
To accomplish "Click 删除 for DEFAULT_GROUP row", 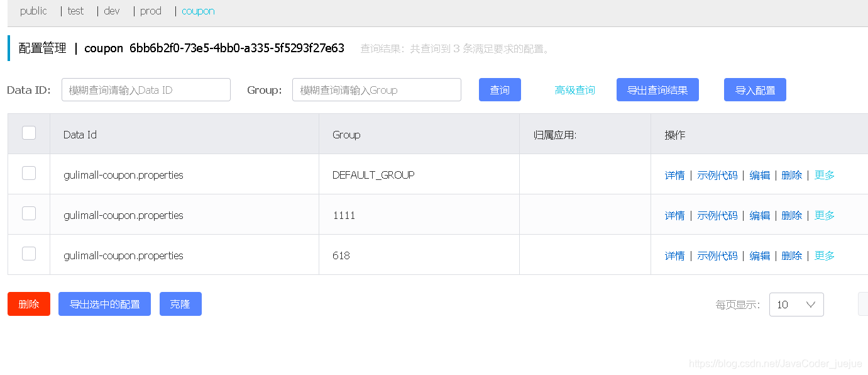I will click(792, 175).
